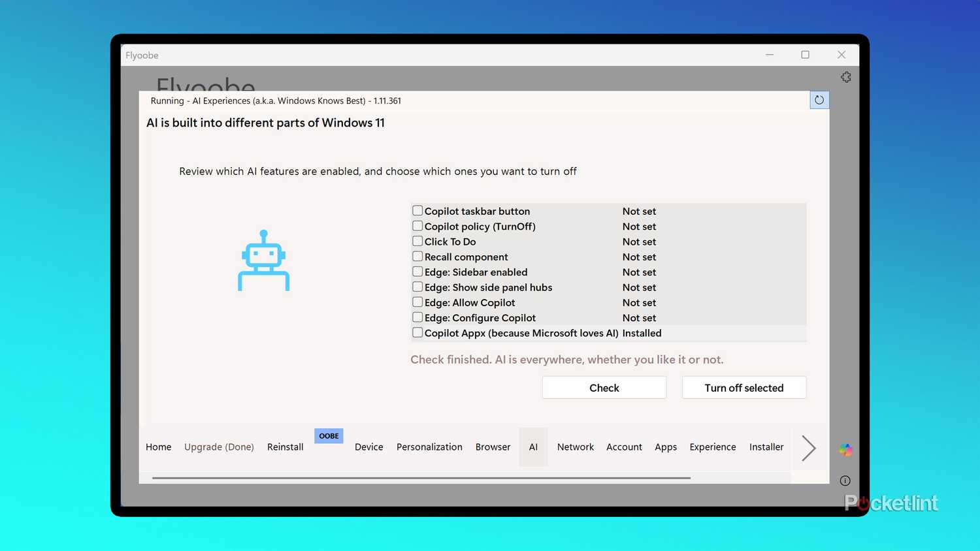Maximize the Flyoobe window

(806, 55)
